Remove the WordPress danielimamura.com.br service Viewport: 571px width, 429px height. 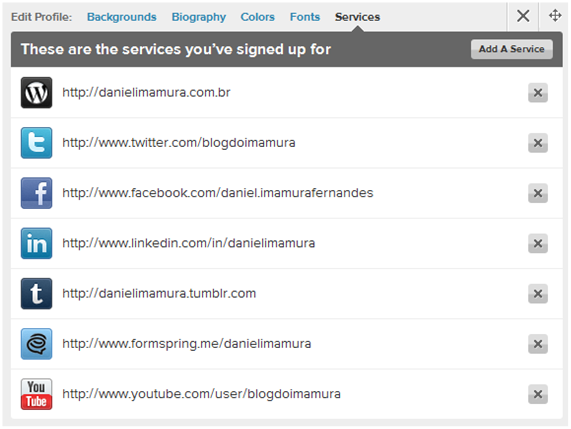(538, 93)
